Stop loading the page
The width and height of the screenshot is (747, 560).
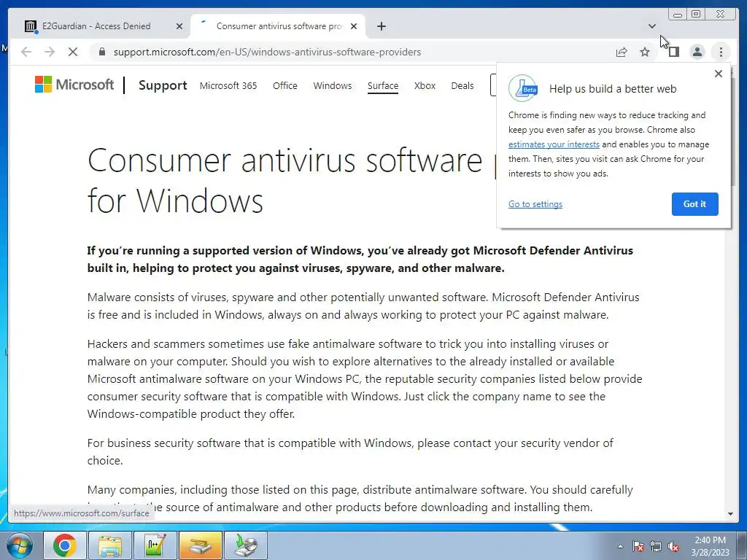(73, 52)
